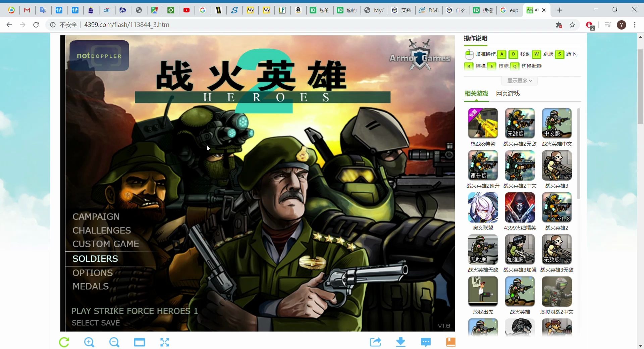Image resolution: width=644 pixels, height=349 pixels.
Task: Select MEDALS in the game menu
Action: pyautogui.click(x=91, y=286)
